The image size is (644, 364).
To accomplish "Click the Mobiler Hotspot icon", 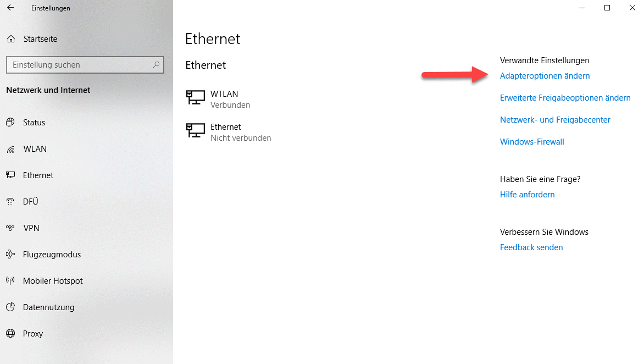I will (x=10, y=281).
